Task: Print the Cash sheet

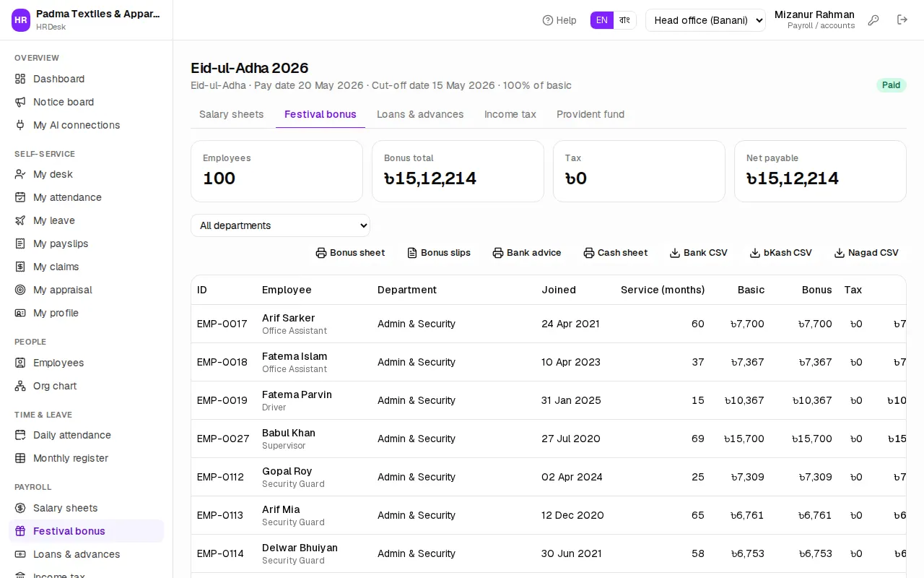Action: (616, 253)
